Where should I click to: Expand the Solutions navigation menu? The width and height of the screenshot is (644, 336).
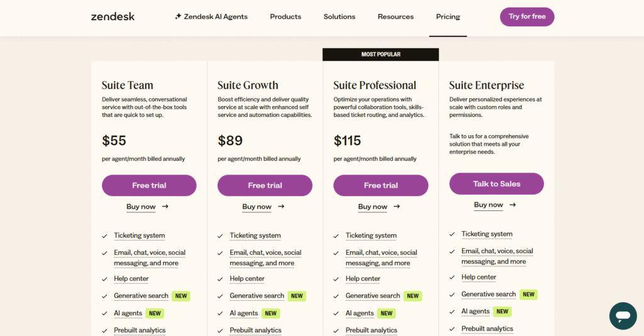click(x=340, y=17)
